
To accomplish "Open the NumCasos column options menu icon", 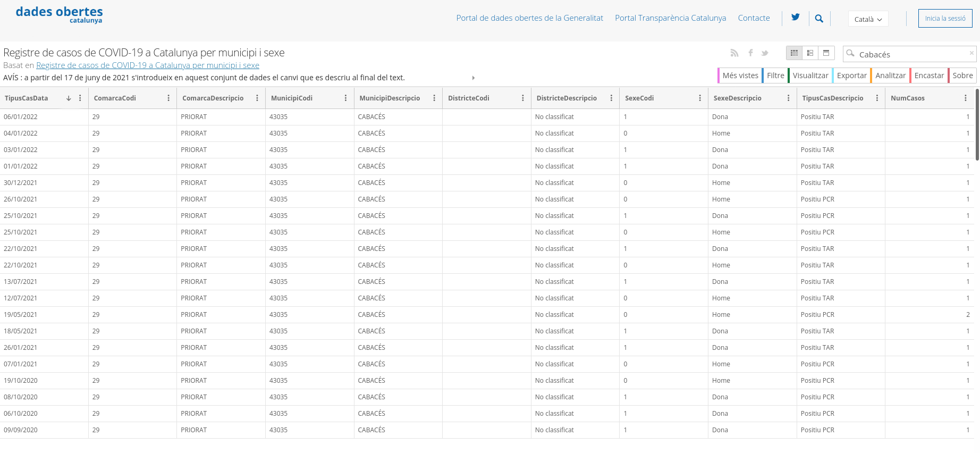I will (965, 98).
